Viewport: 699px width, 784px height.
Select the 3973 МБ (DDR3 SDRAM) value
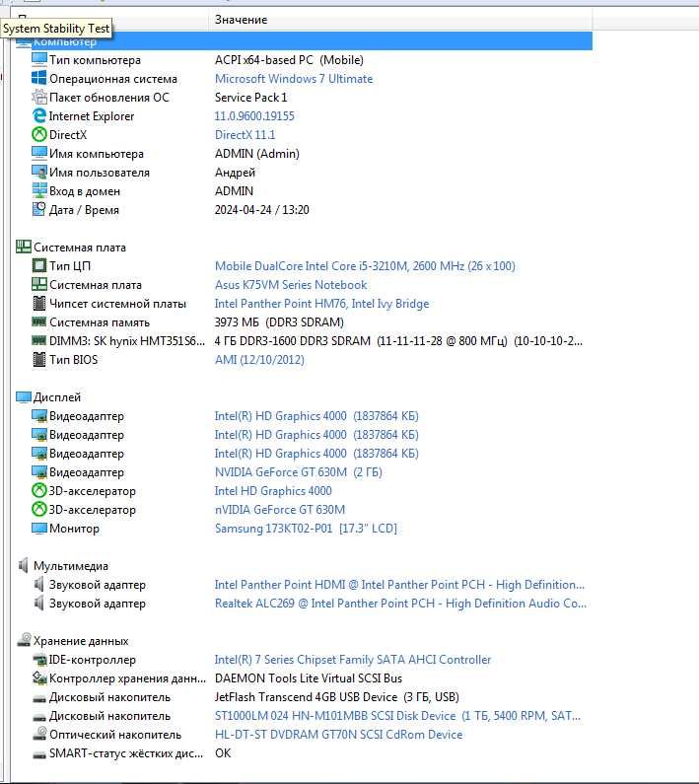(x=279, y=322)
